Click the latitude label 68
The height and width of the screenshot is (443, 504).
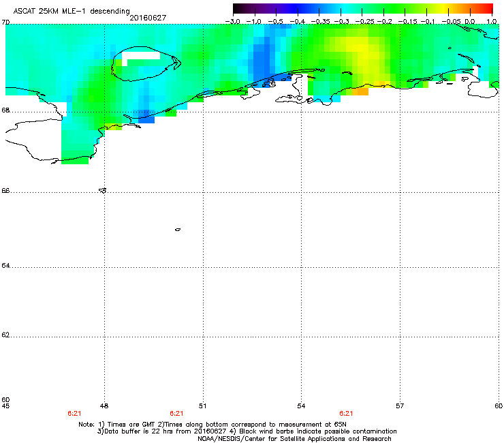(x=5, y=110)
